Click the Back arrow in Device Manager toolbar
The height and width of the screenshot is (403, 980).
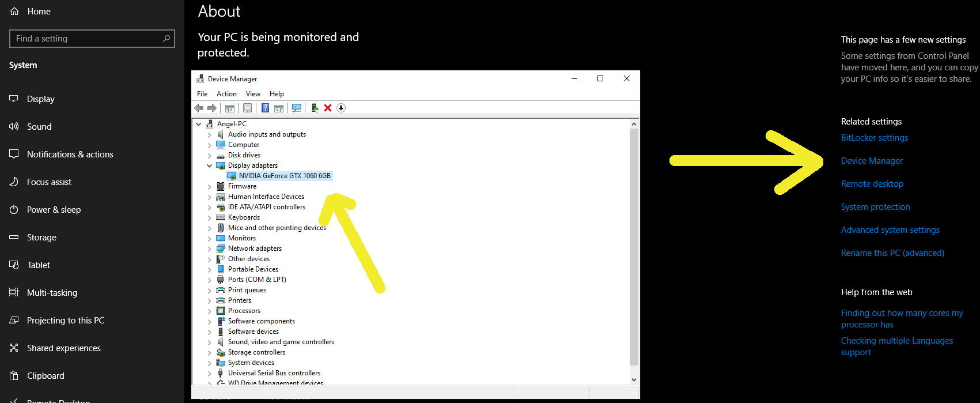[199, 108]
